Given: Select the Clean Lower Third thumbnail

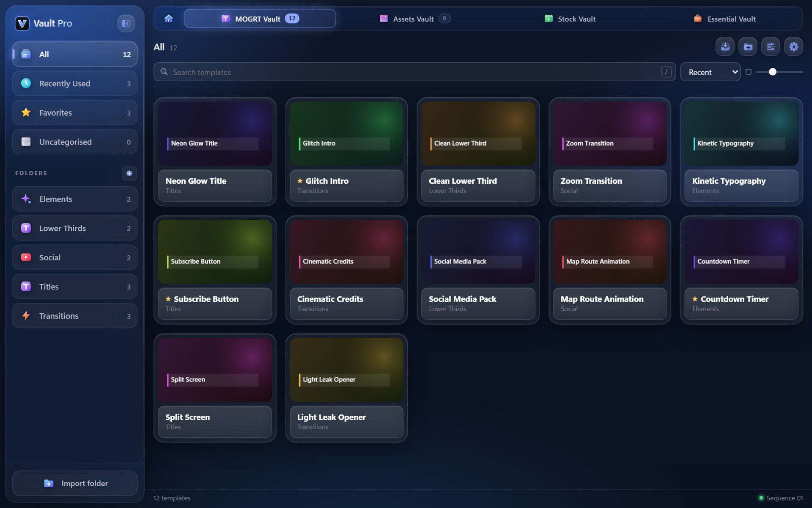Looking at the screenshot, I should (x=478, y=133).
